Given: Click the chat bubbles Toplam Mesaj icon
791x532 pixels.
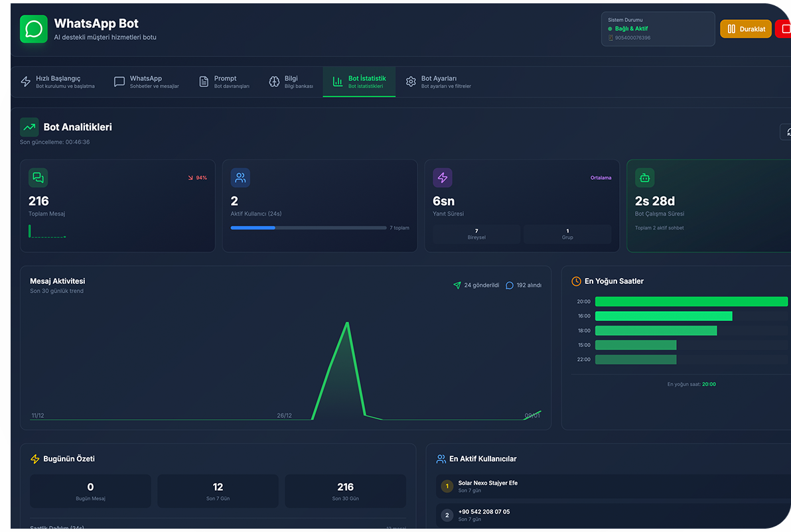Looking at the screenshot, I should pyautogui.click(x=38, y=178).
